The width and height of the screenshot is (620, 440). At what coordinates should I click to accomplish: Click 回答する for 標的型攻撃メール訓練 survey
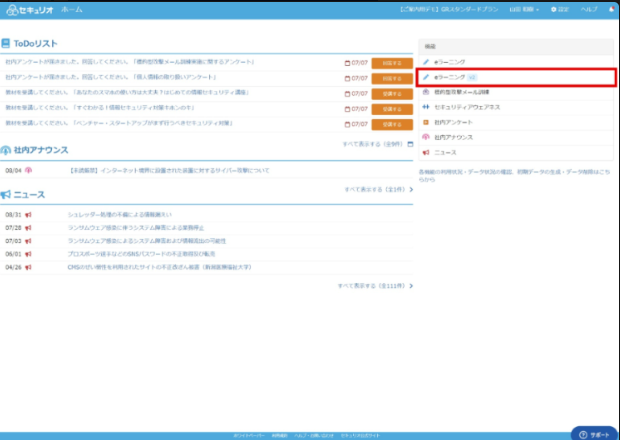392,63
